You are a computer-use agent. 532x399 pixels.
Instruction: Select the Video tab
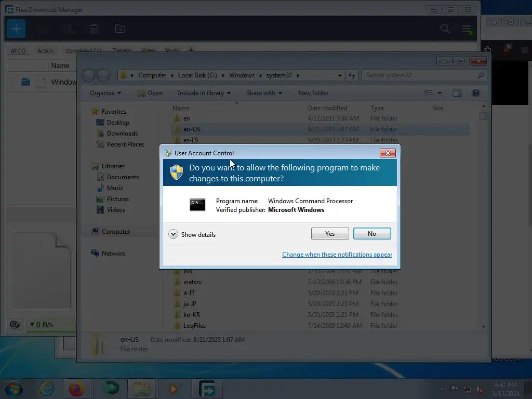pyautogui.click(x=148, y=50)
